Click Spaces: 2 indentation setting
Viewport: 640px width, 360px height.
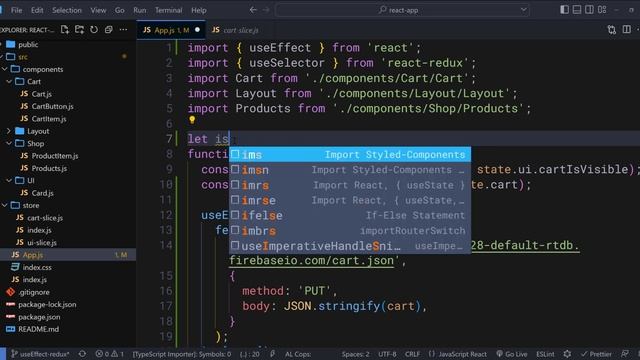tap(355, 354)
